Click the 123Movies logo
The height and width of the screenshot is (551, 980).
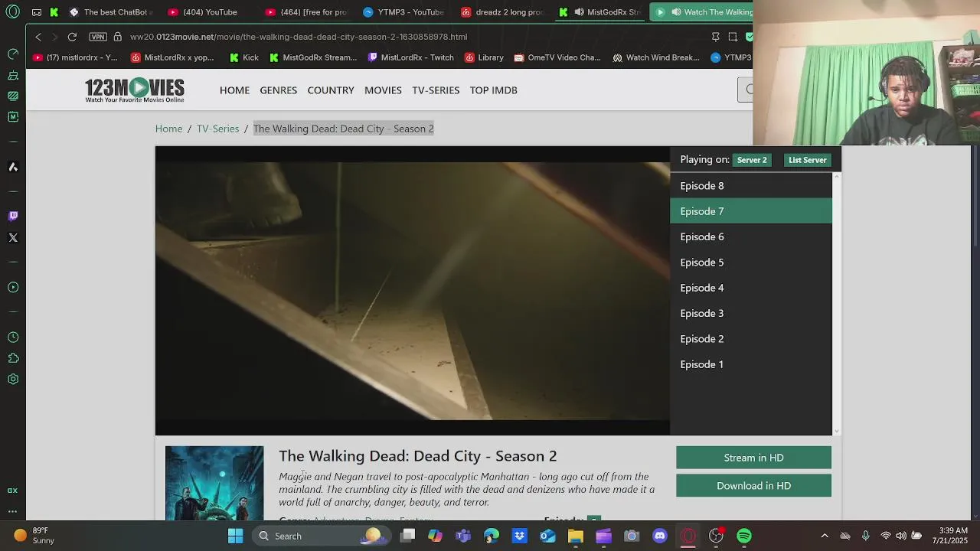[x=135, y=90]
